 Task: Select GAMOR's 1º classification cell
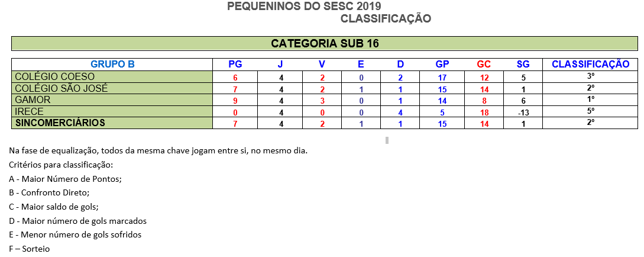(x=590, y=99)
